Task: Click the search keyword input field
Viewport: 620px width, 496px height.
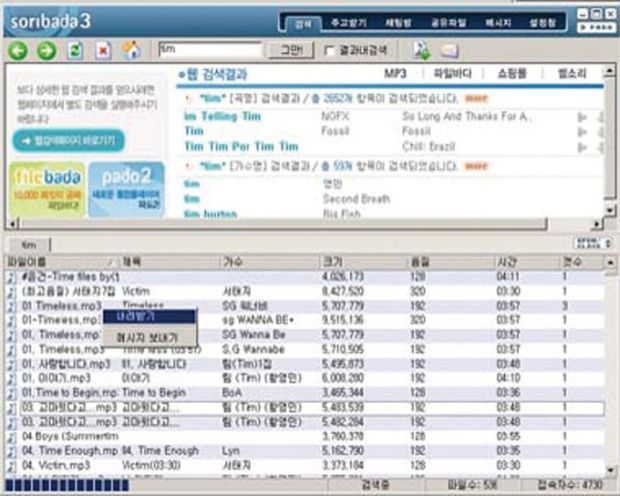Action: 210,50
